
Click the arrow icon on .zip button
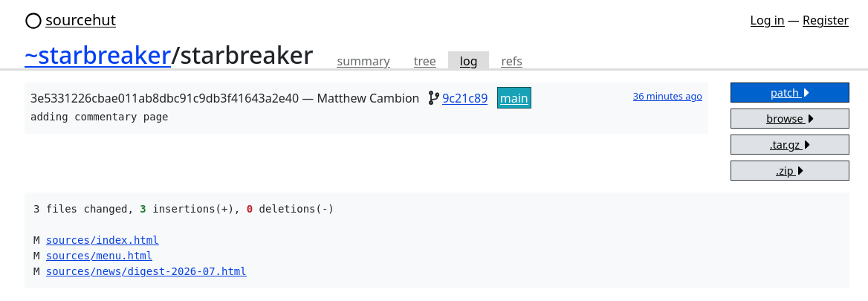coord(800,171)
